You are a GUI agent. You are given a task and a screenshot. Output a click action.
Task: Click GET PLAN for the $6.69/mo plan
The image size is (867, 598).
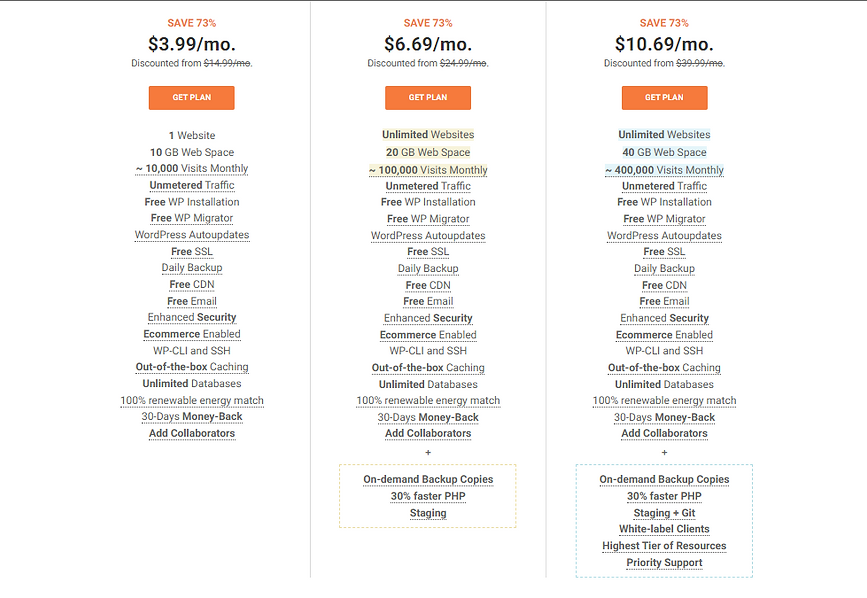coord(428,98)
